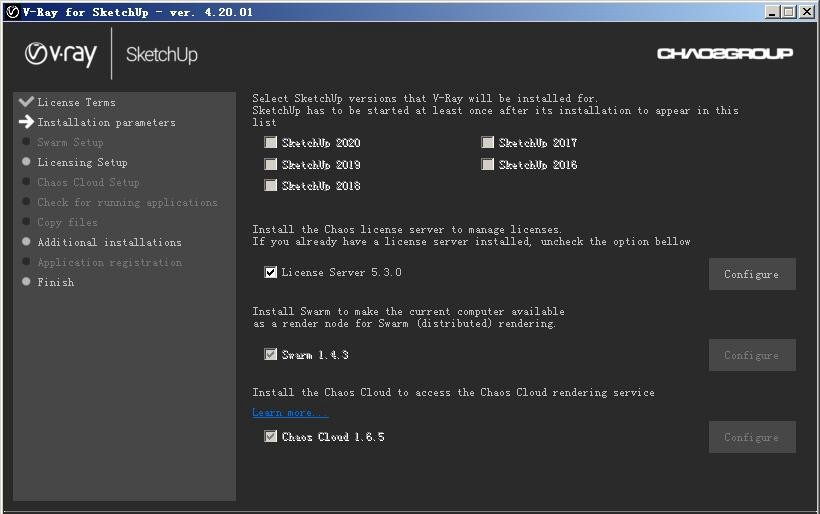Select the Licensing Setup step

(82, 162)
